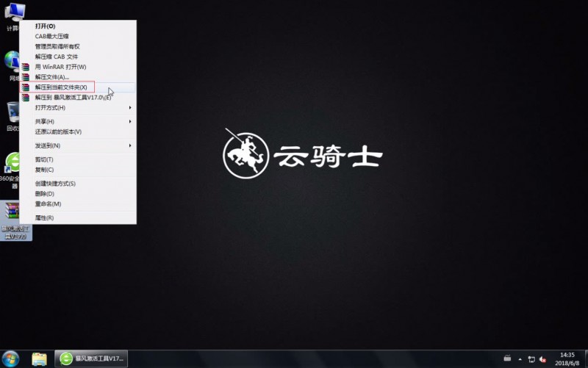This screenshot has height=368, width=588.
Task: Click WinRAR icon beside 解压到当前文件夹
Action: tap(25, 87)
